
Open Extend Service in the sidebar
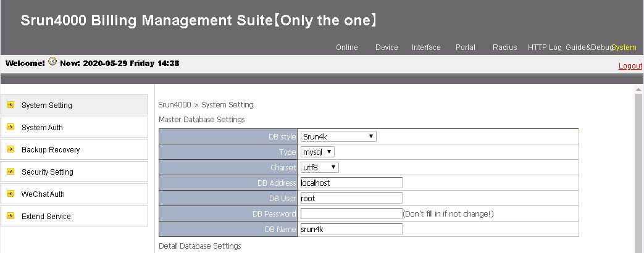74,216
